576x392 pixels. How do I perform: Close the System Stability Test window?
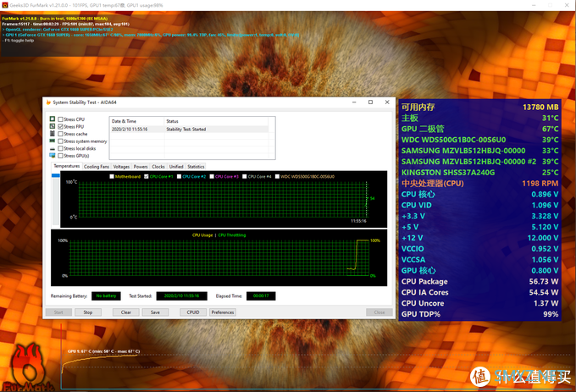(x=387, y=102)
